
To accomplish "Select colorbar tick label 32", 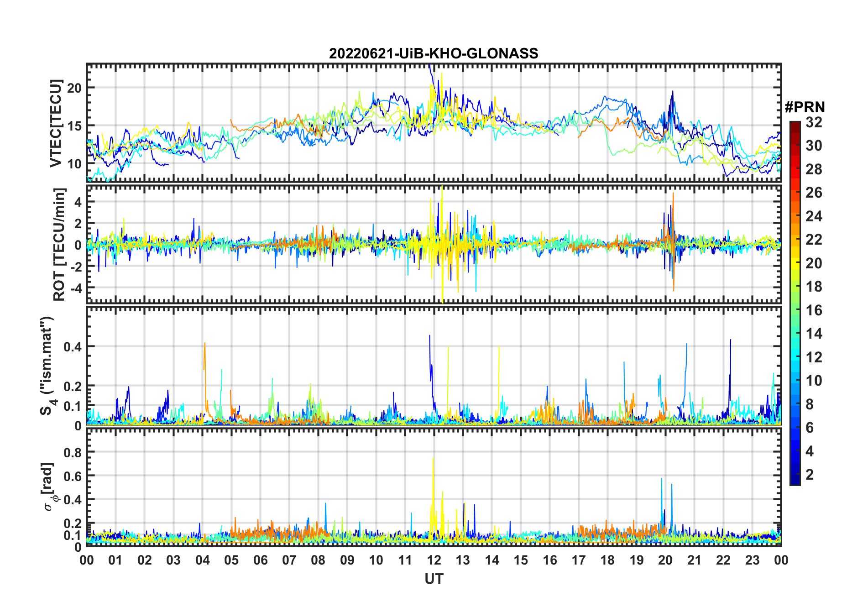I will tap(814, 122).
